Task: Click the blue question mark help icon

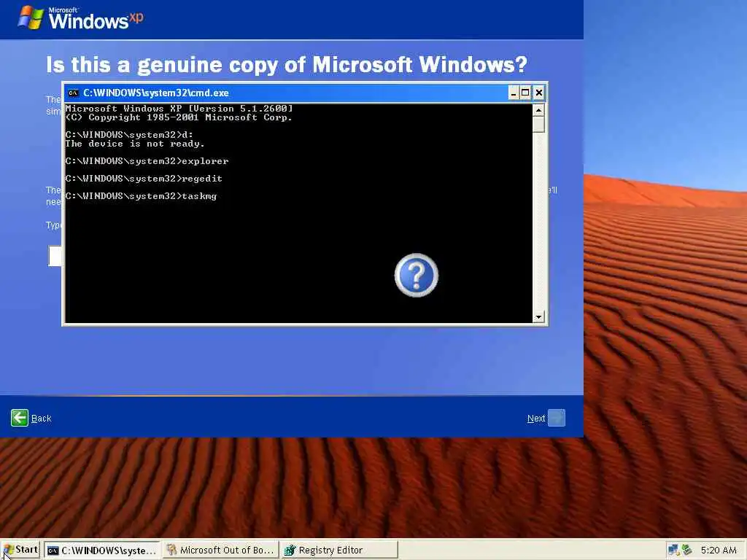Action: (417, 275)
